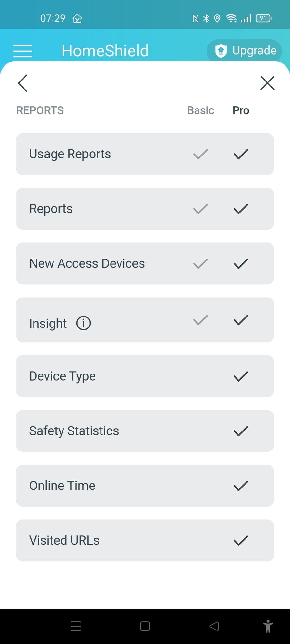The width and height of the screenshot is (290, 644).
Task: Open the hamburger menu
Action: tap(23, 51)
